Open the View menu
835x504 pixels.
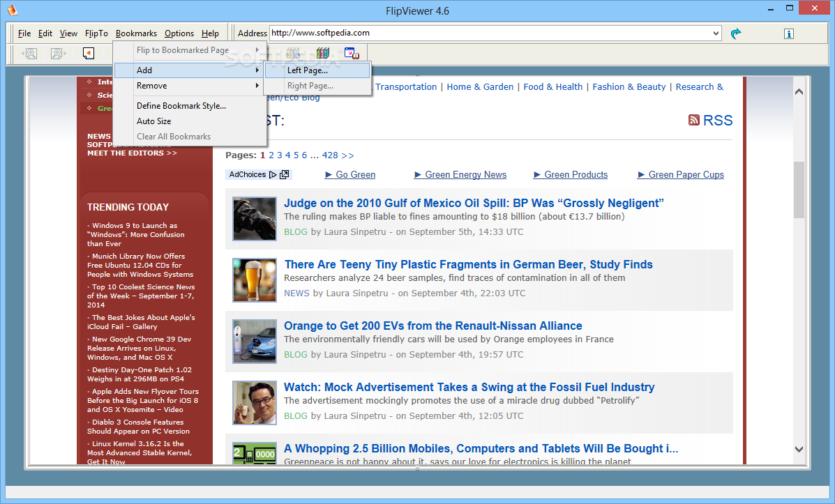point(68,33)
